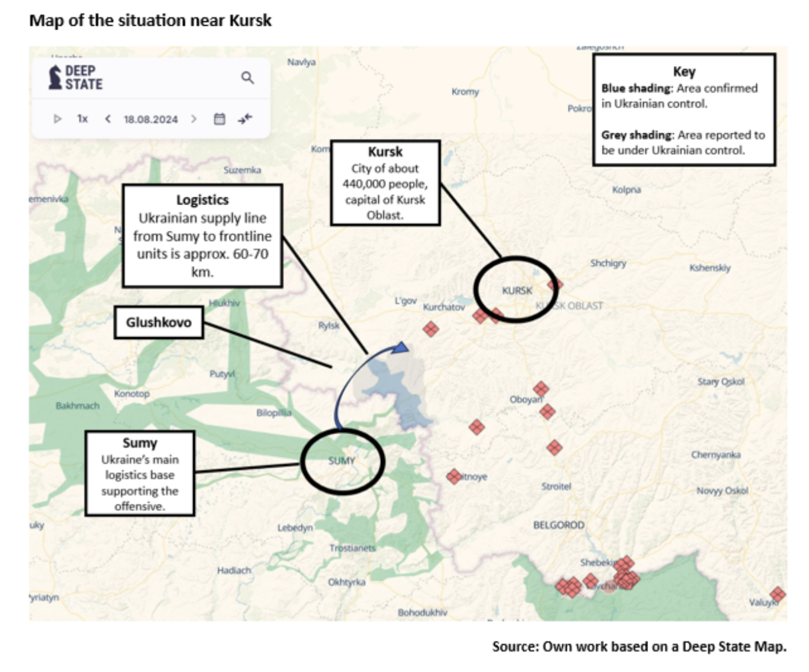
Task: Open the calendar date picker icon
Action: point(219,119)
